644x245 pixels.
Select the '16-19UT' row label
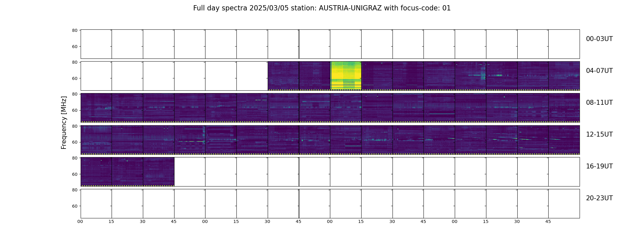[599, 166]
